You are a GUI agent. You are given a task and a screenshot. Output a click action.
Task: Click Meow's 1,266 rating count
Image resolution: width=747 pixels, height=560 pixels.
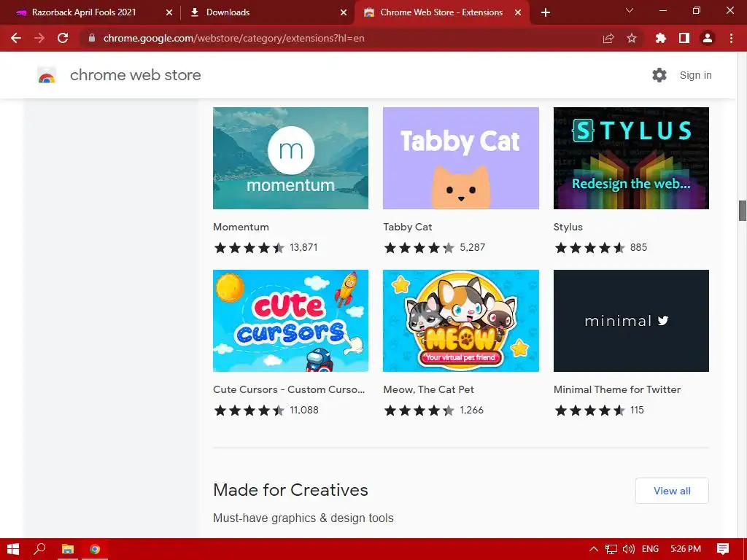[x=472, y=410]
